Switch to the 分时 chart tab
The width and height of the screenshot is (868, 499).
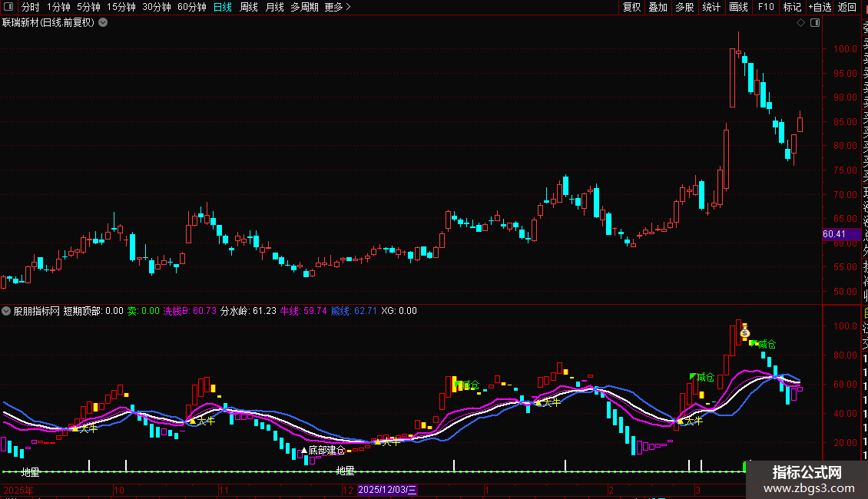pos(31,7)
